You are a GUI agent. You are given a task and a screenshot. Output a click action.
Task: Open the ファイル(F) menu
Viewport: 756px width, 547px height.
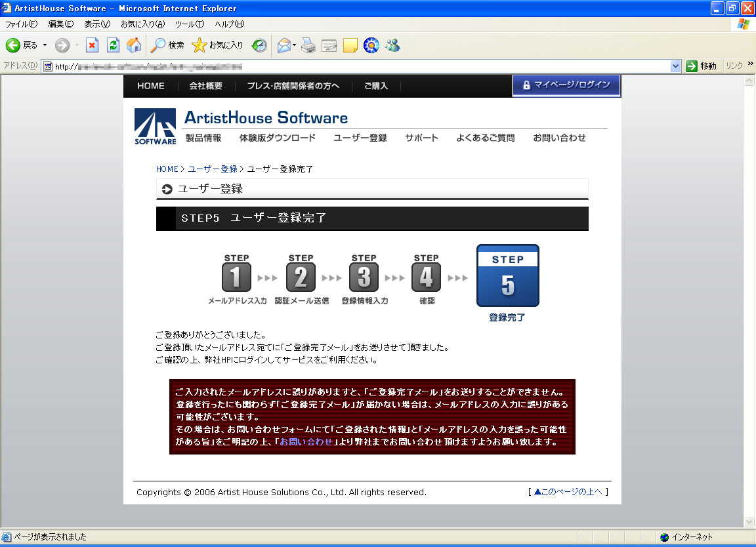(x=21, y=24)
